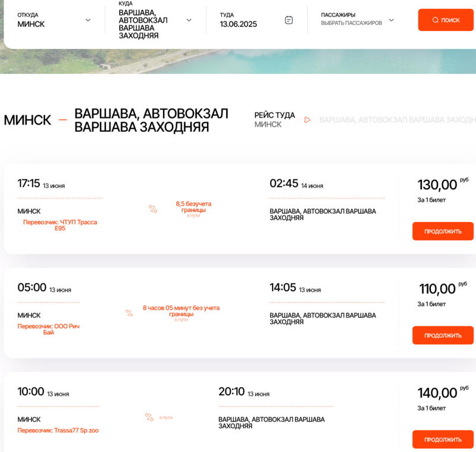This screenshot has width=476, height=452.
Task: Click the 02:45 arrival time on first trip
Action: [284, 183]
